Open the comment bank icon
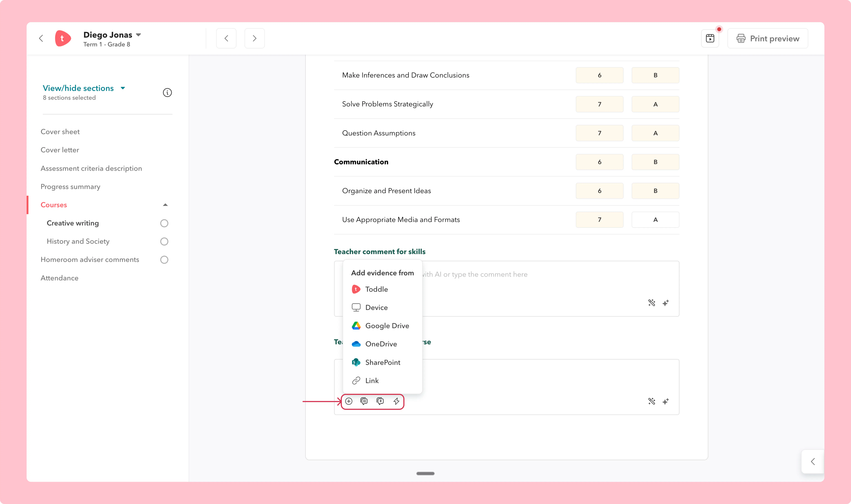The height and width of the screenshot is (504, 851). (364, 401)
